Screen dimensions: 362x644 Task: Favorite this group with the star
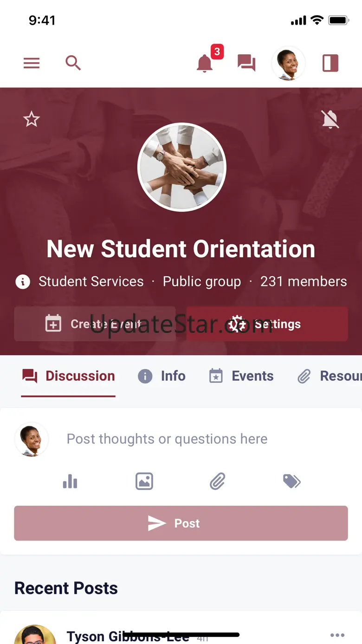coord(32,119)
